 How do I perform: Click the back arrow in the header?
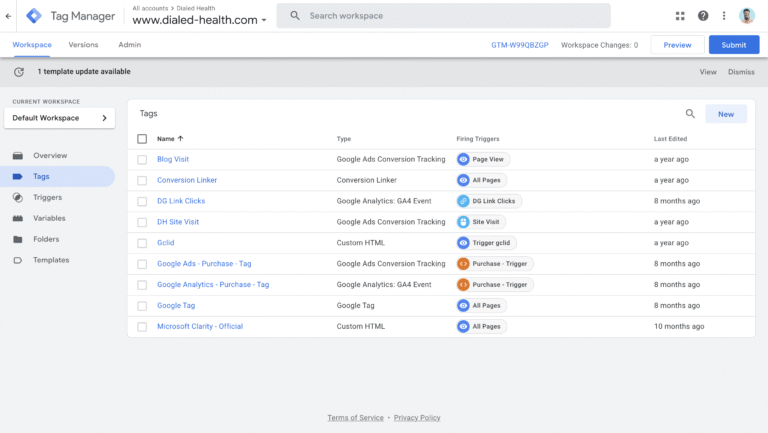pos(9,16)
